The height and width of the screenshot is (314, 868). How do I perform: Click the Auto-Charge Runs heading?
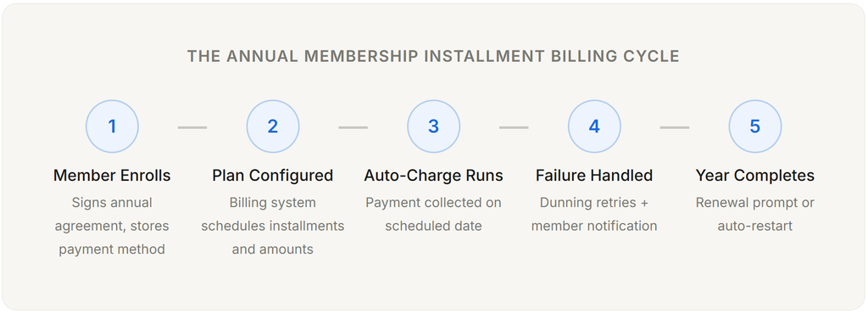coord(433,176)
